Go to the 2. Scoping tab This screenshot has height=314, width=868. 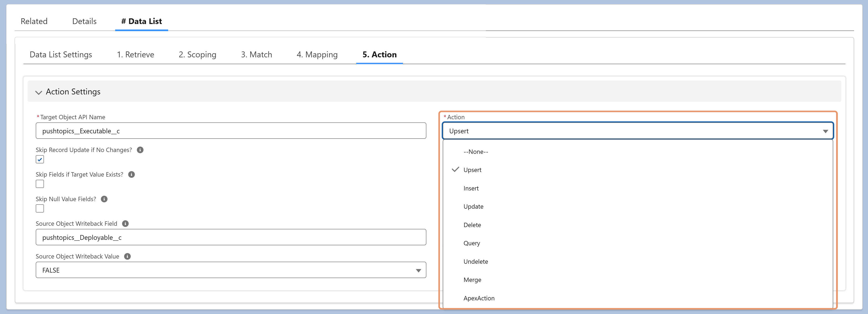click(197, 55)
